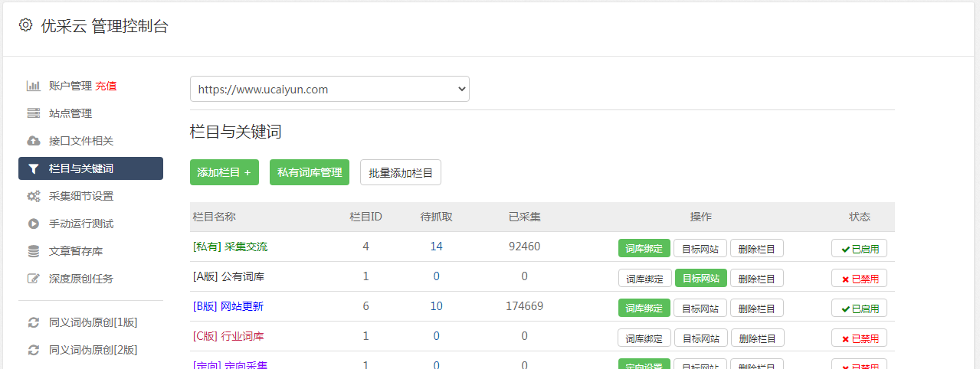Click the [A版] 公有词库 column name
This screenshot has width=980, height=369.
tap(228, 276)
